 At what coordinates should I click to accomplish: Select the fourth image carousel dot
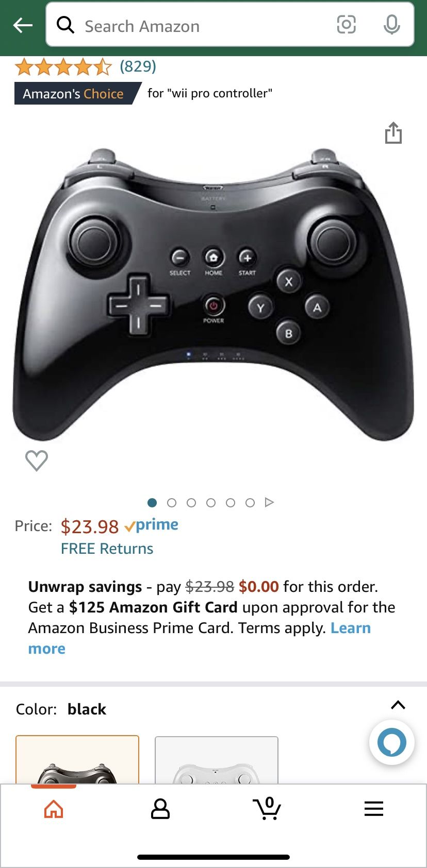tap(211, 503)
